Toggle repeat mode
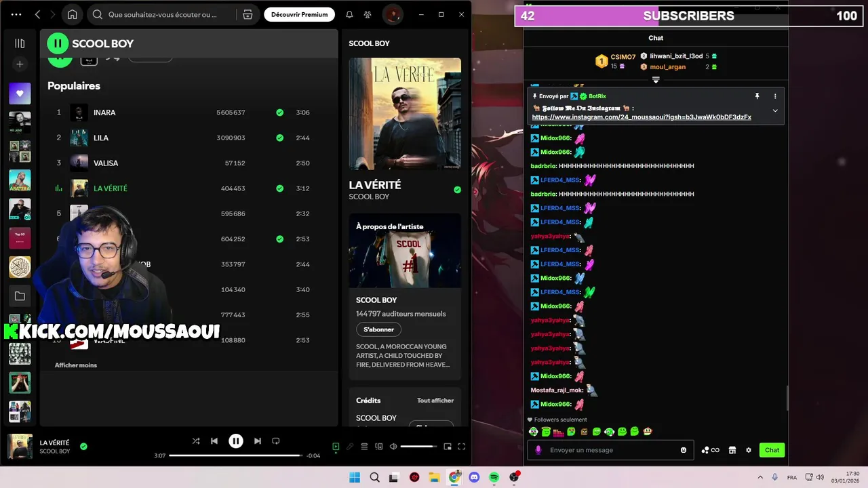The width and height of the screenshot is (868, 488). pos(276,441)
